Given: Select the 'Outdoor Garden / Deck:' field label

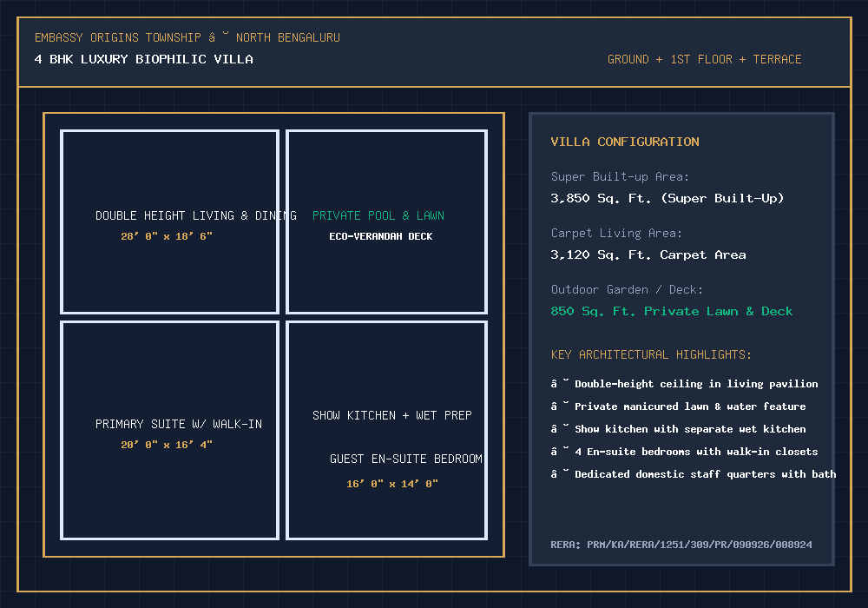Looking at the screenshot, I should tap(628, 289).
